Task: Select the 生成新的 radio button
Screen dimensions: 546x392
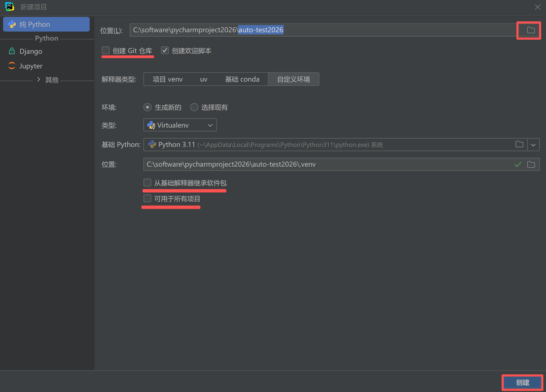Action: click(147, 107)
